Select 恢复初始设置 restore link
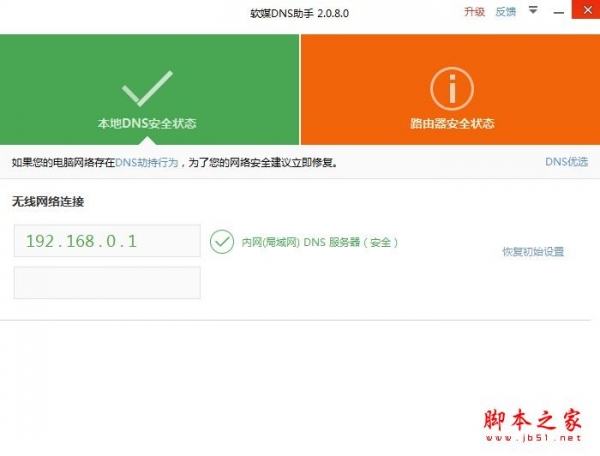This screenshot has height=456, width=600. [x=533, y=251]
